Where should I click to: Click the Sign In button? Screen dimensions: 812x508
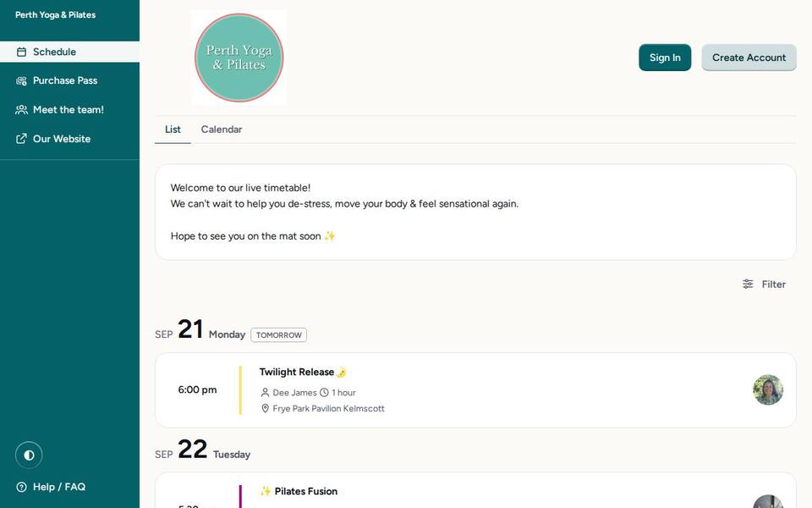click(665, 58)
